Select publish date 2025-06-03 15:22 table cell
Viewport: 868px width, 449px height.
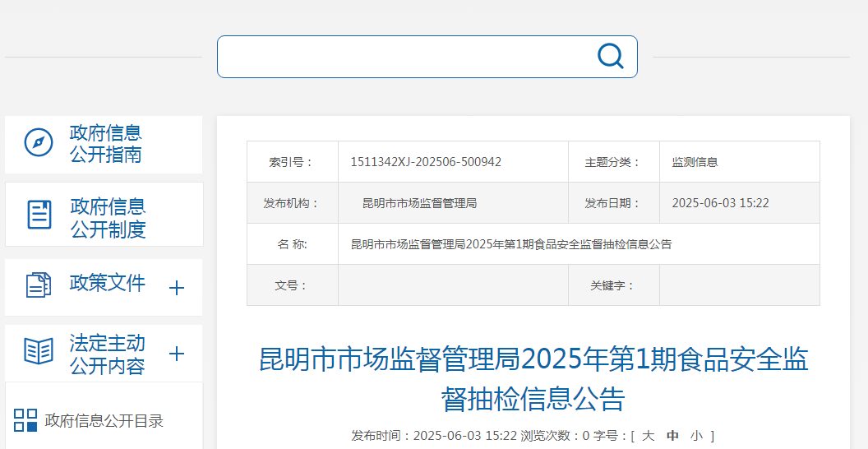pos(739,203)
